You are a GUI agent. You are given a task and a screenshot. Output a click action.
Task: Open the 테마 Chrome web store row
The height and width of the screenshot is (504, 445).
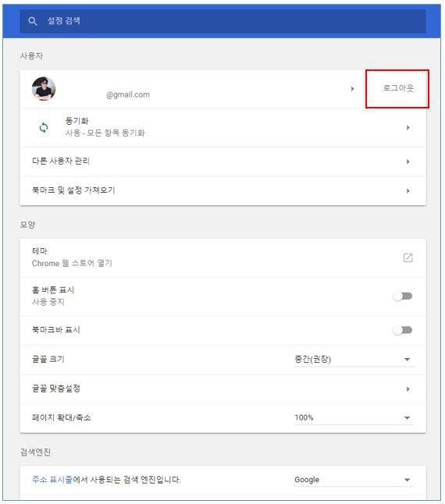(x=222, y=257)
